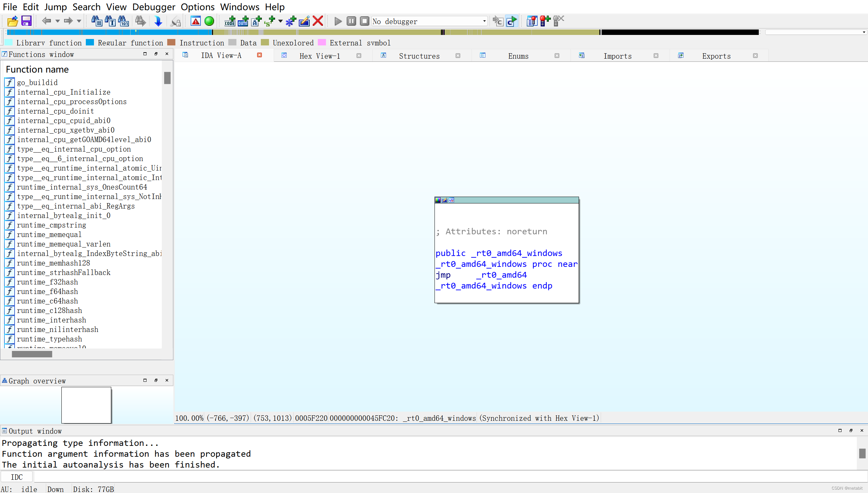Click the create CODE segment icon
Viewport: 868px width, 493px height.
pyautogui.click(x=230, y=21)
